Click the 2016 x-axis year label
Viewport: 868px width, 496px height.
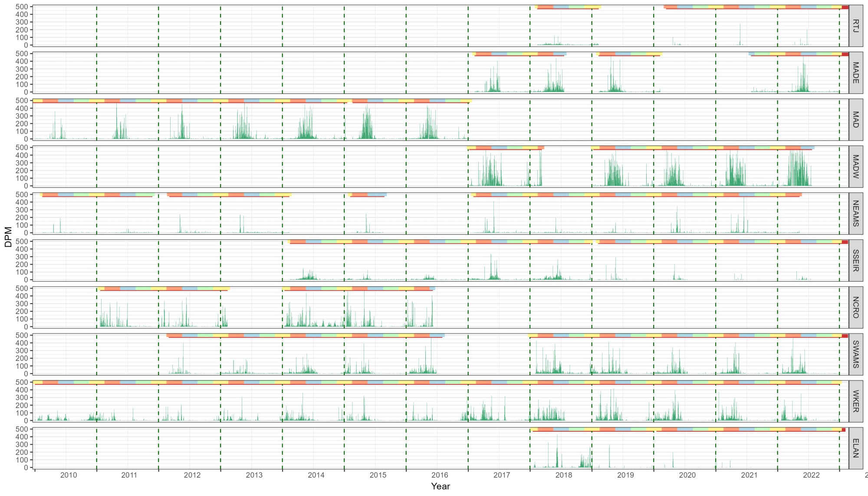coord(440,475)
